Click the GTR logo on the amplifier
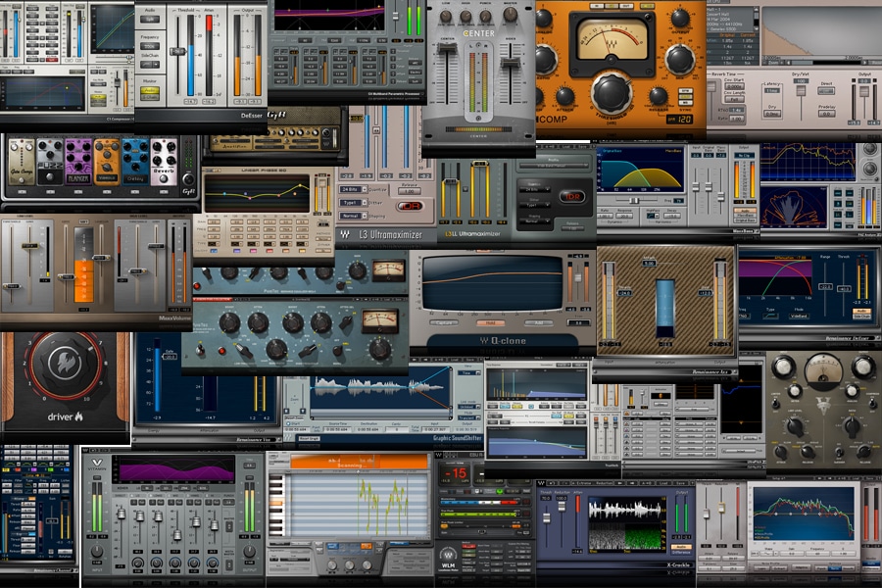The width and height of the screenshot is (882, 588). [276, 115]
